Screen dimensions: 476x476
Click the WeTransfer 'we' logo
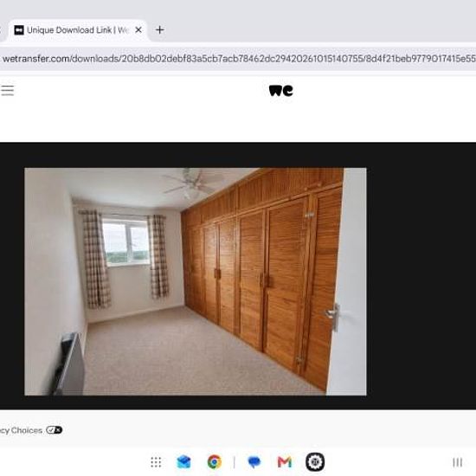(x=280, y=91)
